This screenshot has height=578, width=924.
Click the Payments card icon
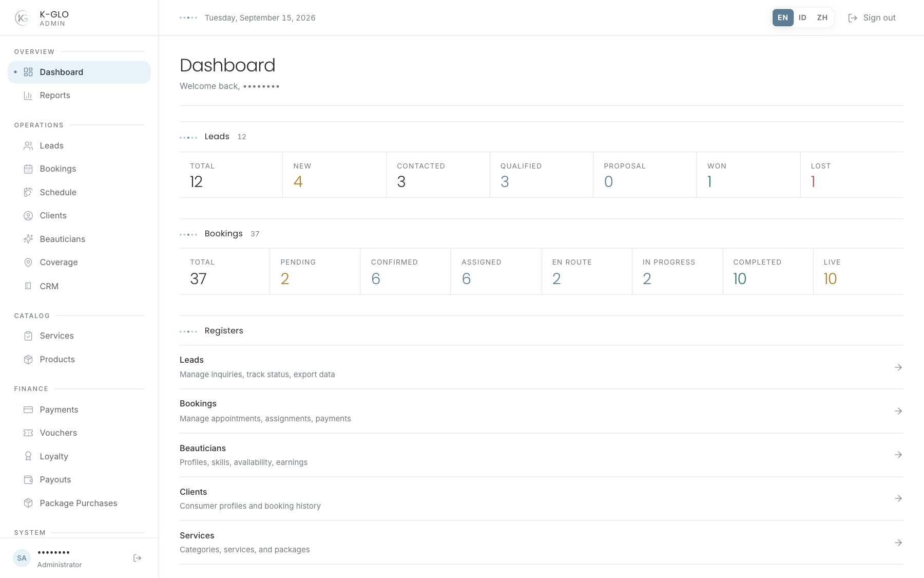[28, 409]
